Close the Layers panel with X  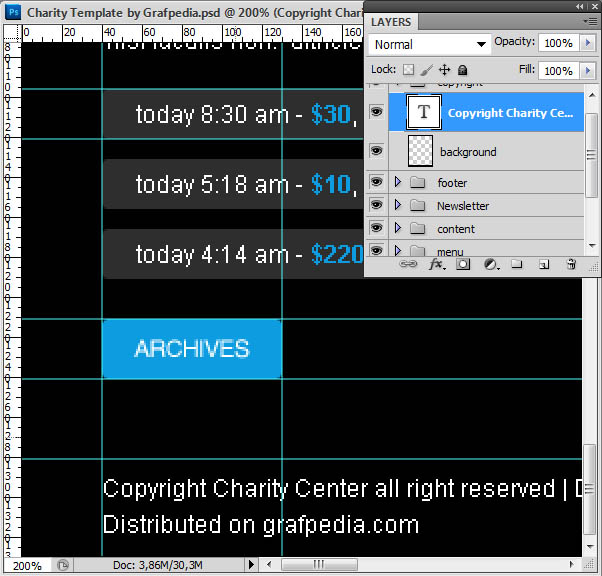point(594,6)
